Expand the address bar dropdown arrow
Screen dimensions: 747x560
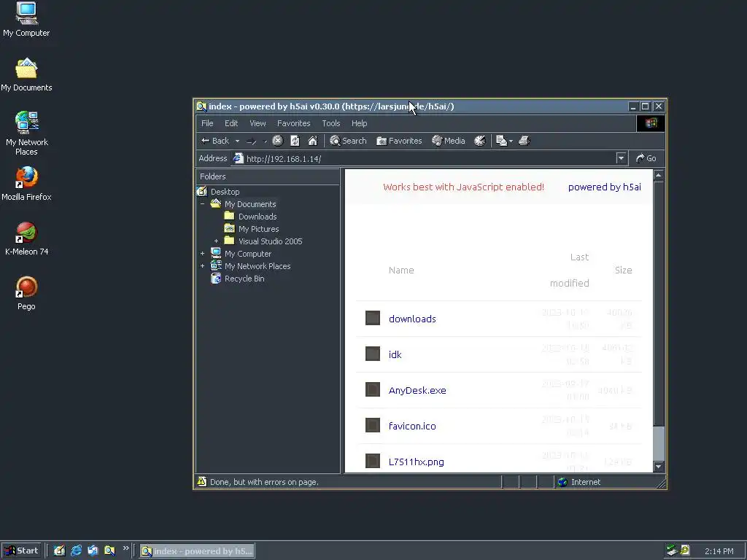click(x=621, y=158)
